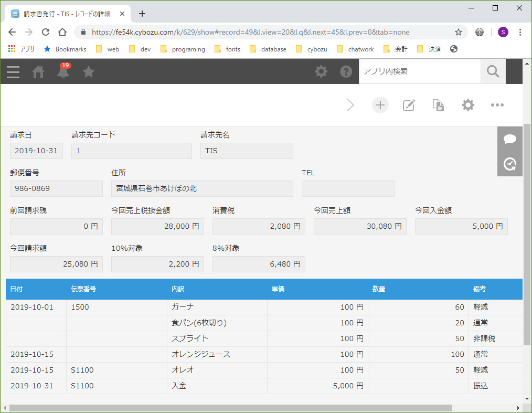Click site lock icon in address bar
Image resolution: width=532 pixels, height=413 pixels.
coord(83,32)
